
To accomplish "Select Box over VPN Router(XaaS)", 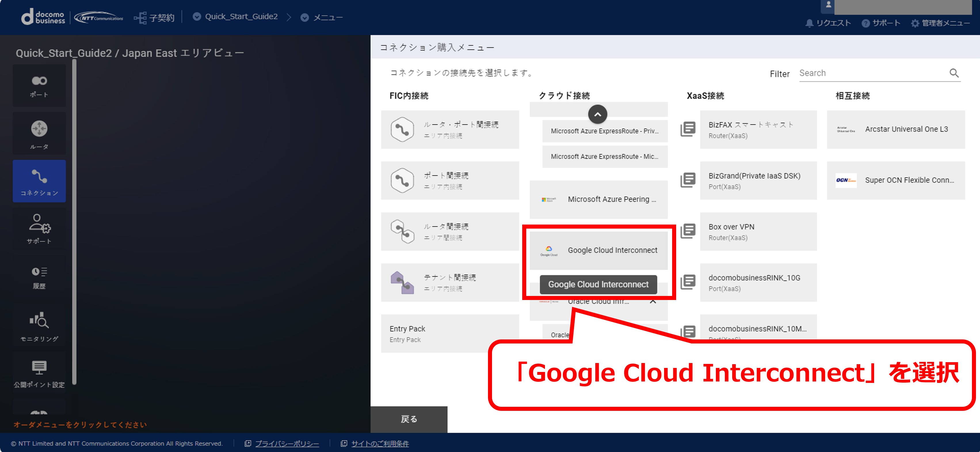I will click(x=758, y=232).
